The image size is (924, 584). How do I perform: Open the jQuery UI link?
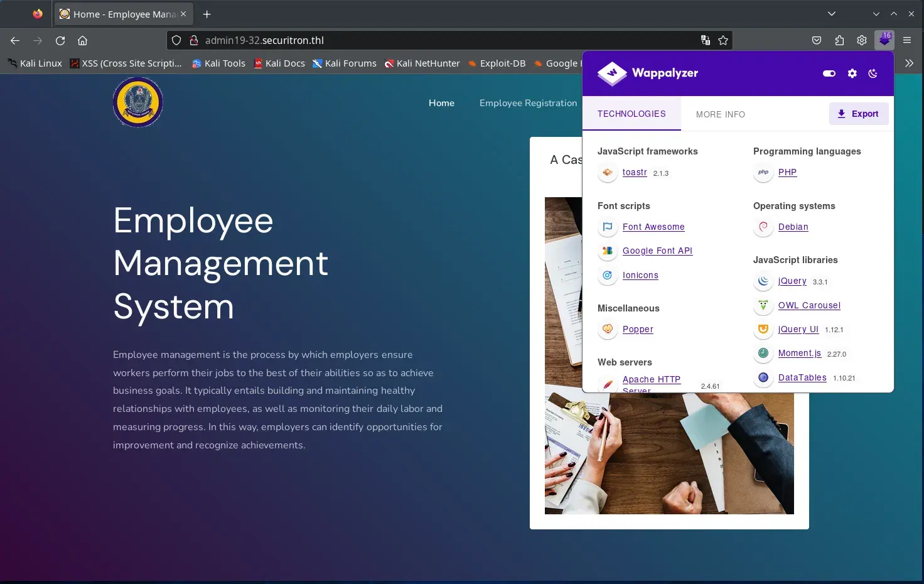tap(798, 329)
